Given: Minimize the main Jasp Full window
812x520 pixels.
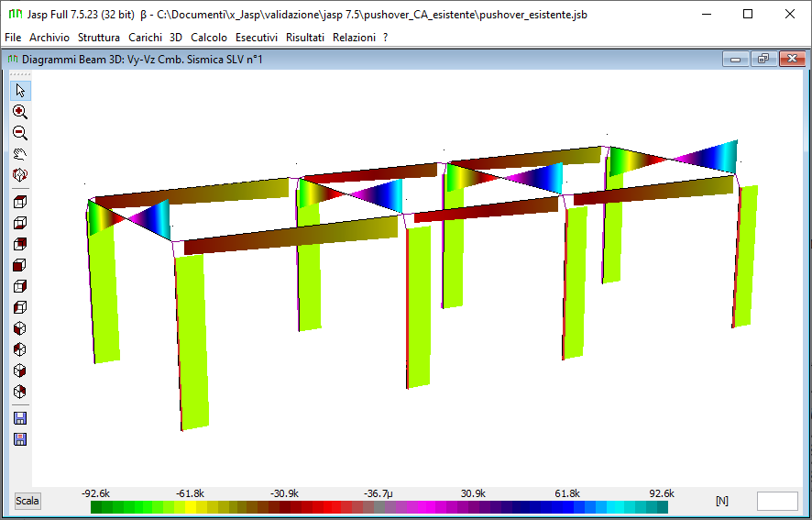Looking at the screenshot, I should (706, 14).
